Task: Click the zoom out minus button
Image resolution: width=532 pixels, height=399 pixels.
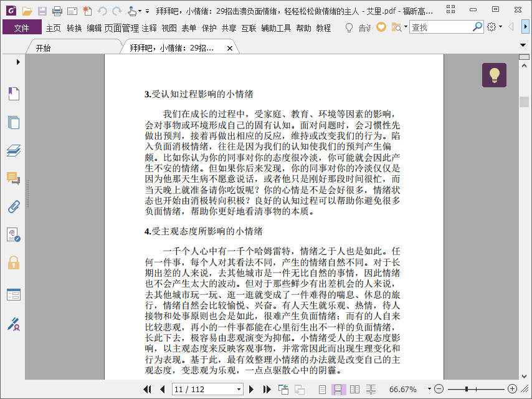Action: 439,389
